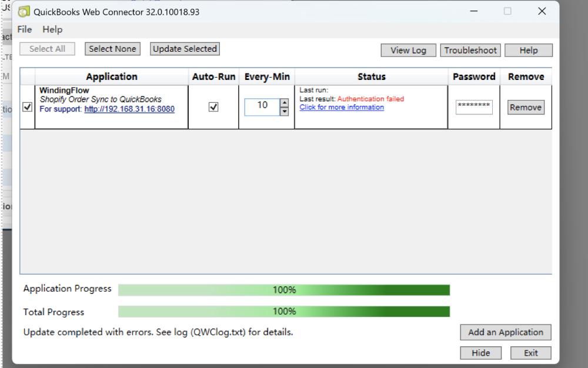This screenshot has width=588, height=368.
Task: Decrease Every-Min with the down arrow
Action: [285, 111]
